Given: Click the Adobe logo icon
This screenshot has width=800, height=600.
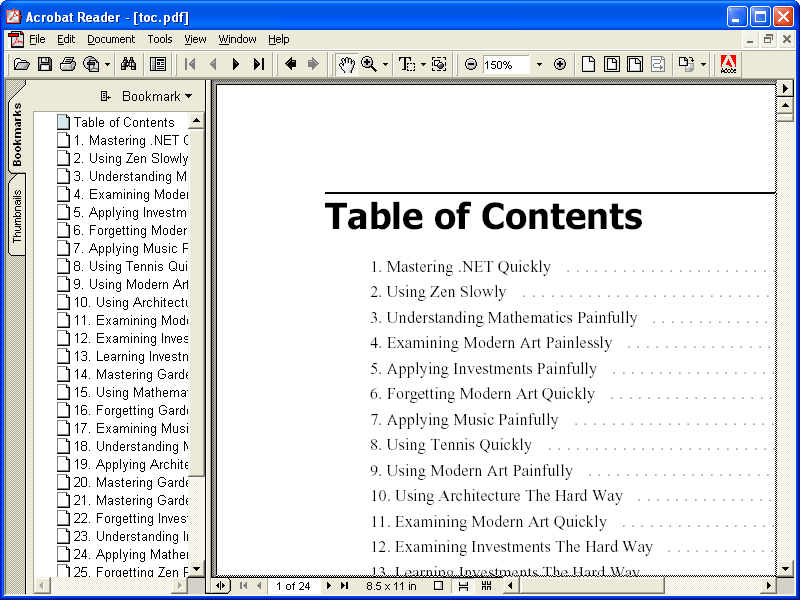Looking at the screenshot, I should click(728, 63).
